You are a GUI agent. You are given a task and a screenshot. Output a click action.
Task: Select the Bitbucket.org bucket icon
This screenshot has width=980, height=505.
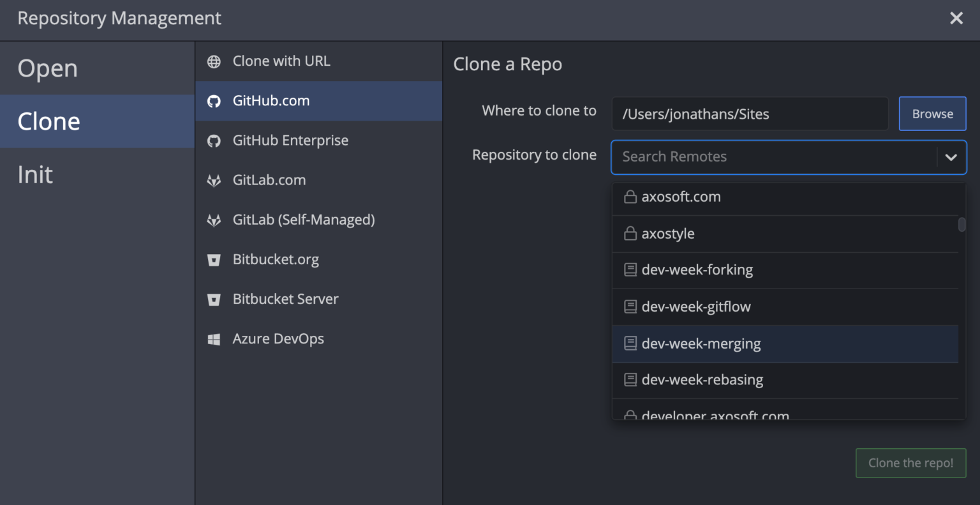[213, 259]
